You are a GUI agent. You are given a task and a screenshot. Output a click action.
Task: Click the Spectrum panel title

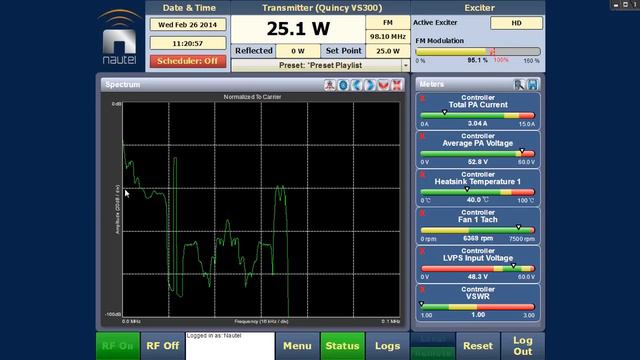coord(122,84)
